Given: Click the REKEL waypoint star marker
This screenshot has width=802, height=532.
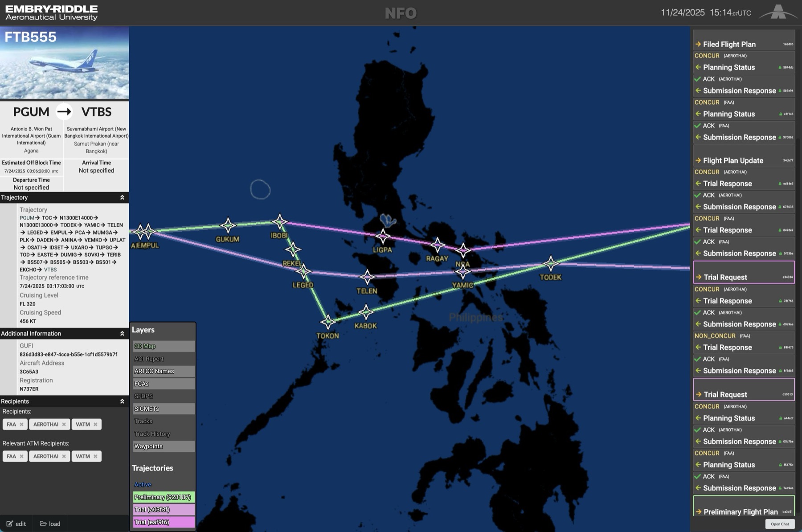Looking at the screenshot, I should [293, 250].
